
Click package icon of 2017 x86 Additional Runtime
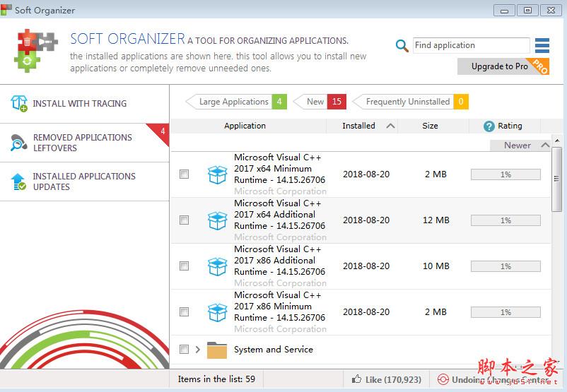pyautogui.click(x=217, y=266)
